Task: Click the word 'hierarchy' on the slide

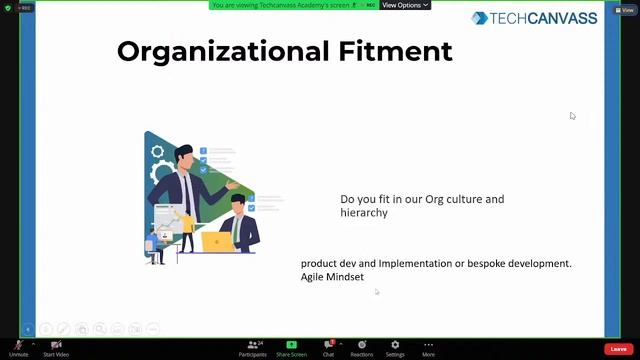Action: (x=364, y=213)
